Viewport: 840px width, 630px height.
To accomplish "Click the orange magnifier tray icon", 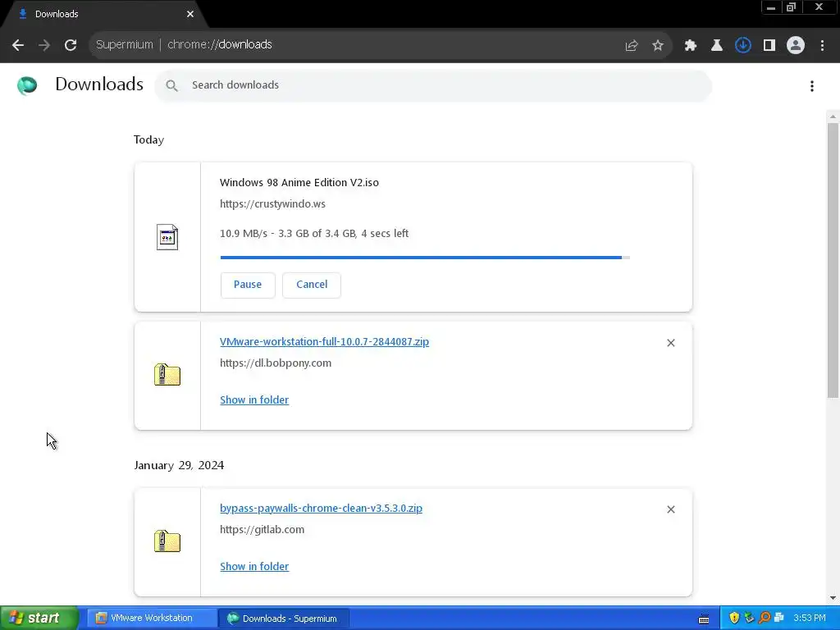I will tap(765, 619).
